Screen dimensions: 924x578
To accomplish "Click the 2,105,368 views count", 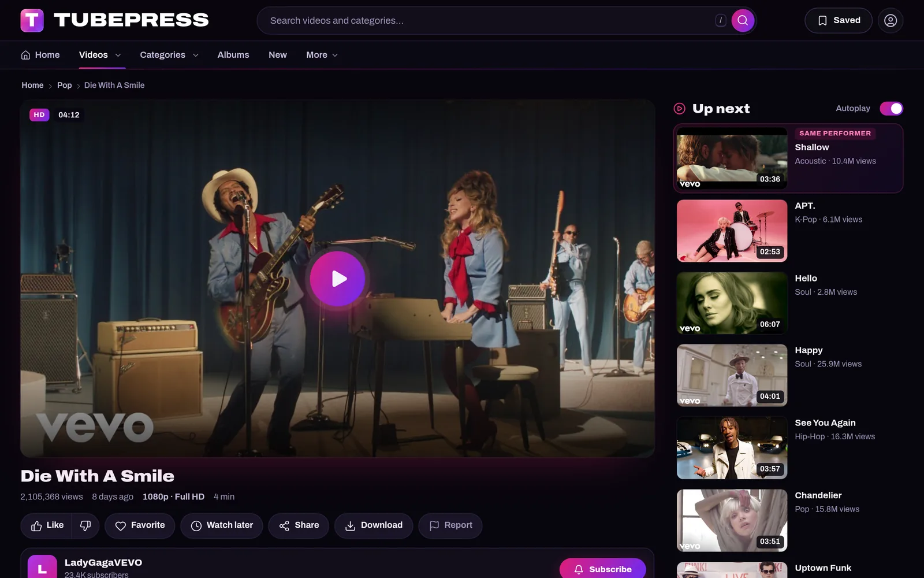I will pyautogui.click(x=51, y=497).
